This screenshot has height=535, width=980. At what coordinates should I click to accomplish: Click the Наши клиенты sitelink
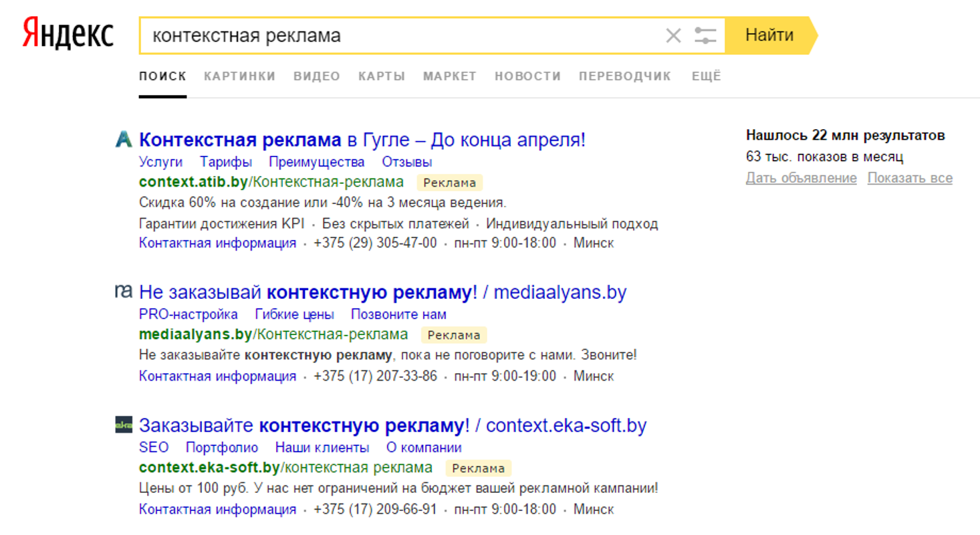322,447
